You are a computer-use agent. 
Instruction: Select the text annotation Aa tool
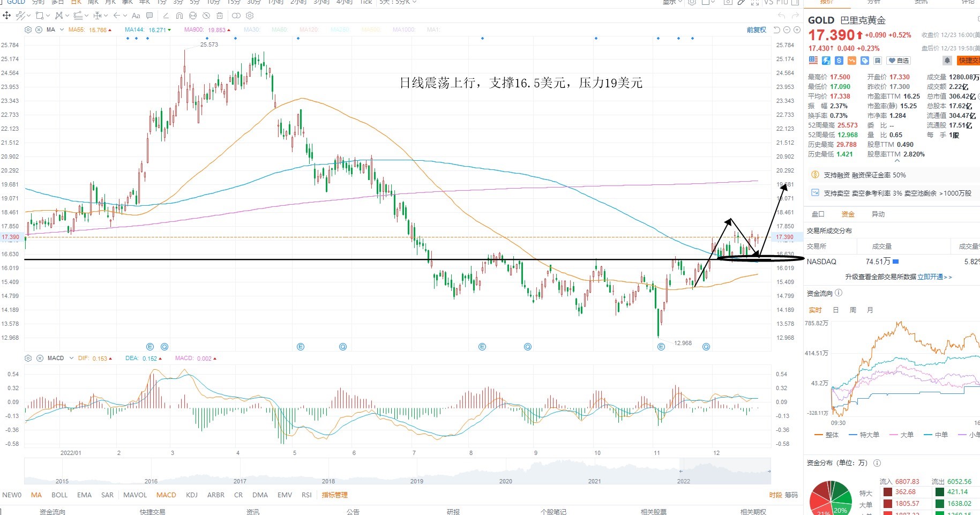[x=136, y=16]
